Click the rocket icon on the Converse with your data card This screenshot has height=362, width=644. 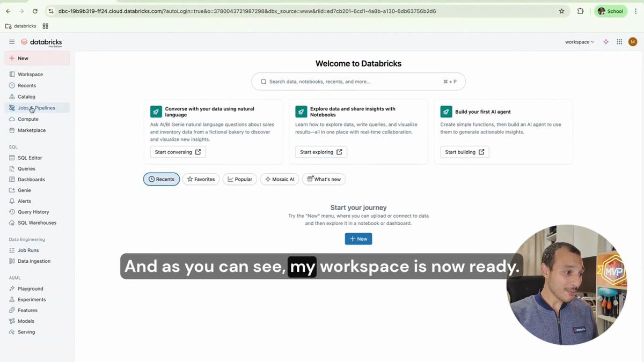coord(156,112)
